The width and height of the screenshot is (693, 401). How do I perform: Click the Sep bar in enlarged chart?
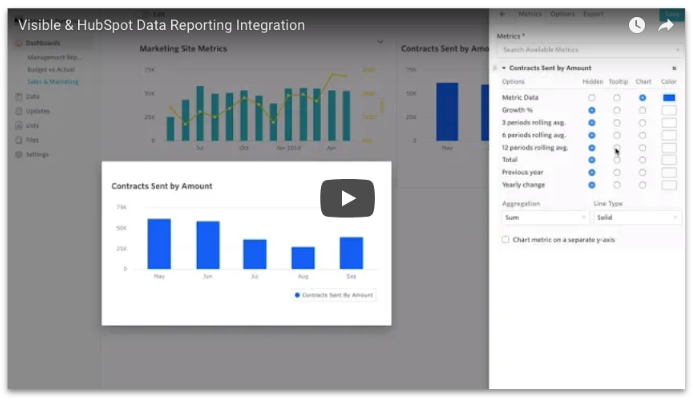click(351, 253)
